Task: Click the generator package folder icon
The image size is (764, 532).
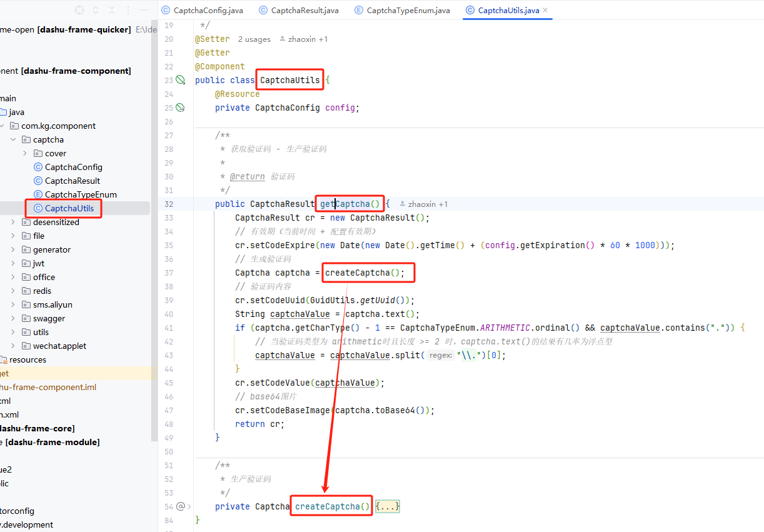Action: click(26, 249)
